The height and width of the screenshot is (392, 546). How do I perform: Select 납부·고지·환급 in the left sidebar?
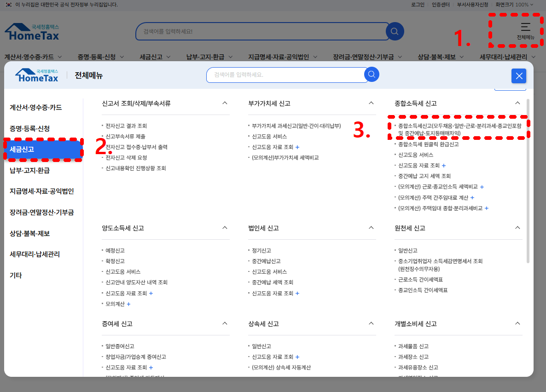[x=29, y=171]
